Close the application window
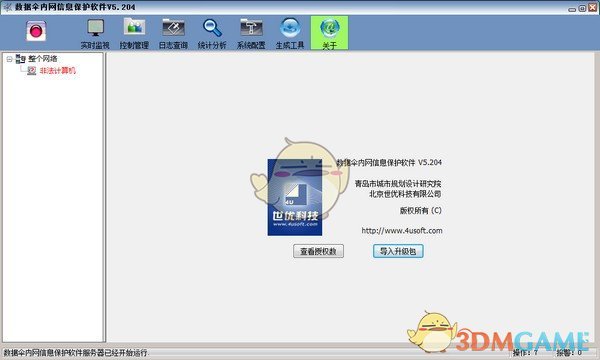600x360 pixels. coord(592,8)
